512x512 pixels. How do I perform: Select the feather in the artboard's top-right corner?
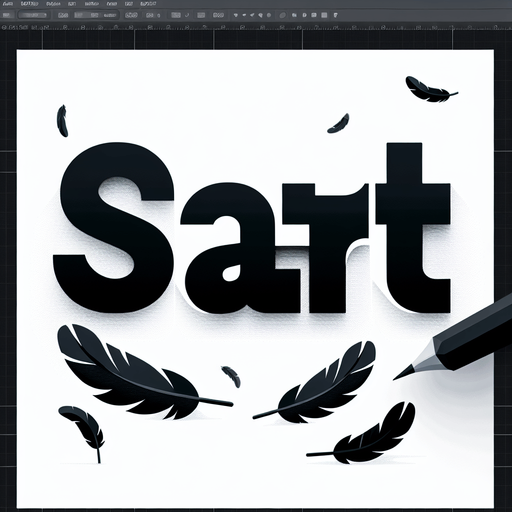click(431, 89)
